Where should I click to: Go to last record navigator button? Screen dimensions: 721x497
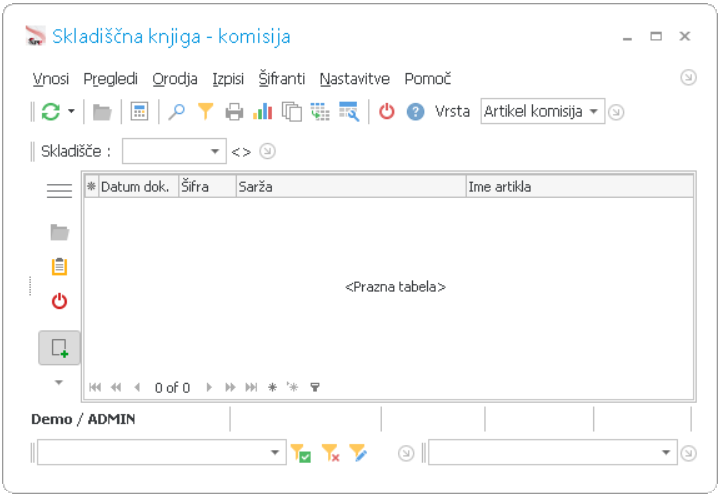[251, 387]
